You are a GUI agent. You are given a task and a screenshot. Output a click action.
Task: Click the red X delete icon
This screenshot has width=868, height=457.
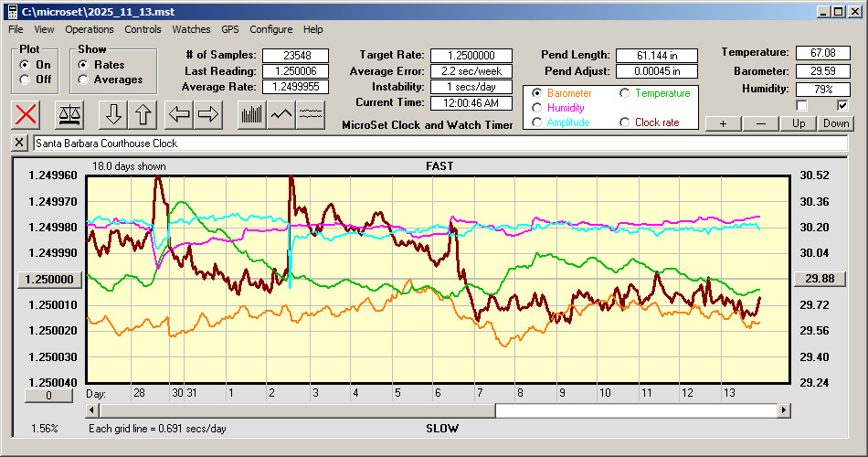pos(26,114)
